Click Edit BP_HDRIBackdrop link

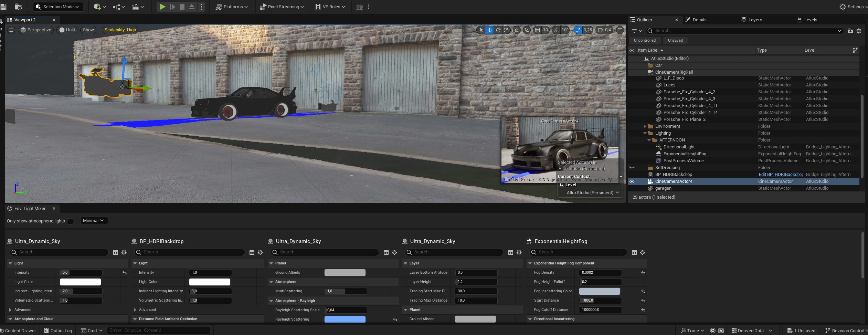click(x=781, y=175)
